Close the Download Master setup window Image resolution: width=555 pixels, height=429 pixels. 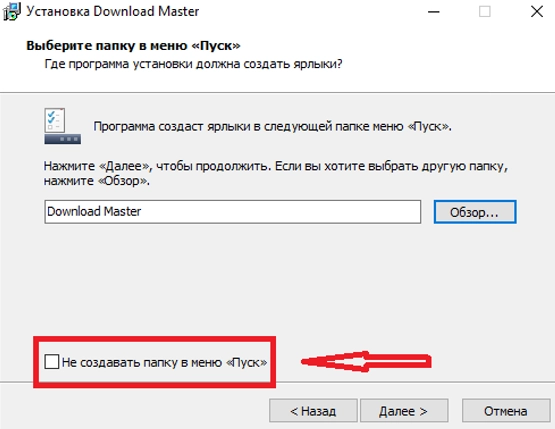(x=537, y=12)
